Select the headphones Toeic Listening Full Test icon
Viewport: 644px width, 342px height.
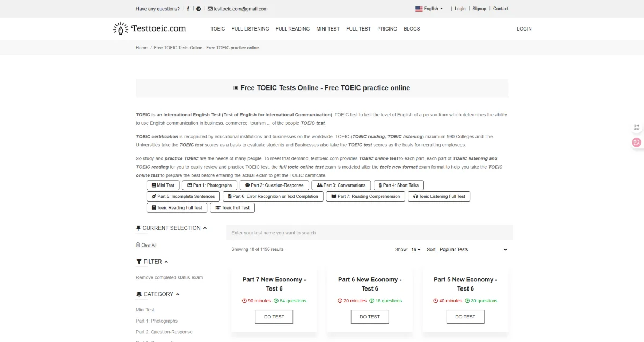[439, 196]
